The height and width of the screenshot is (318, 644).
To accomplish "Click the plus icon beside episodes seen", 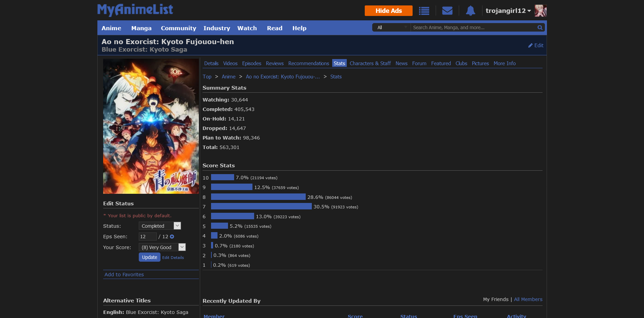I will click(x=172, y=237).
